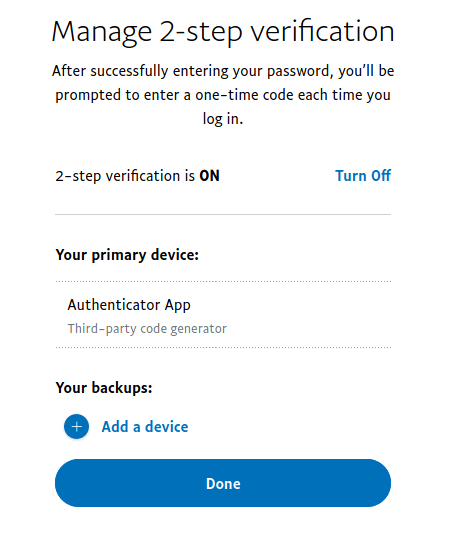Image resolution: width=450 pixels, height=534 pixels.
Task: Click the word App in the Authenticator App name
Action: [177, 305]
